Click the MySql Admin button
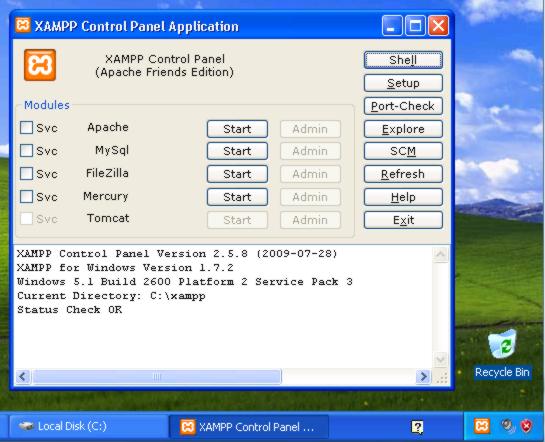 pos(310,151)
